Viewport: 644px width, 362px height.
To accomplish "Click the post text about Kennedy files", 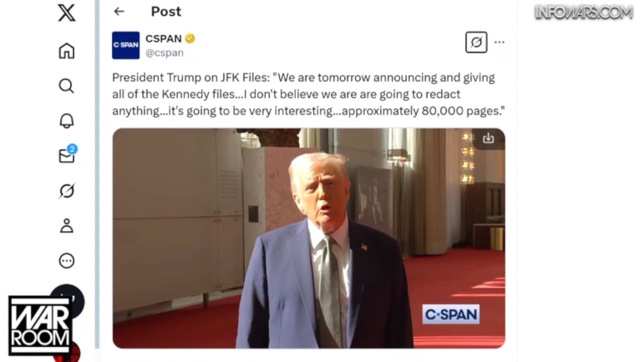I will point(308,95).
